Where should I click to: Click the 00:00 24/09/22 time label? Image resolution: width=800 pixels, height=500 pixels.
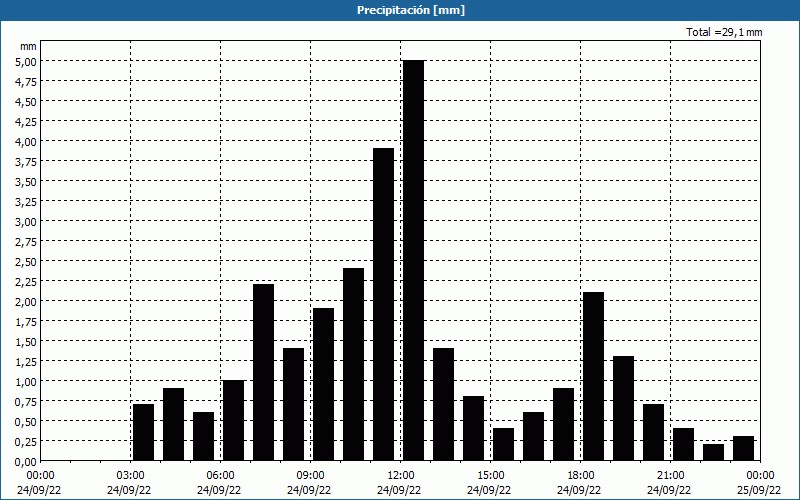click(x=39, y=483)
